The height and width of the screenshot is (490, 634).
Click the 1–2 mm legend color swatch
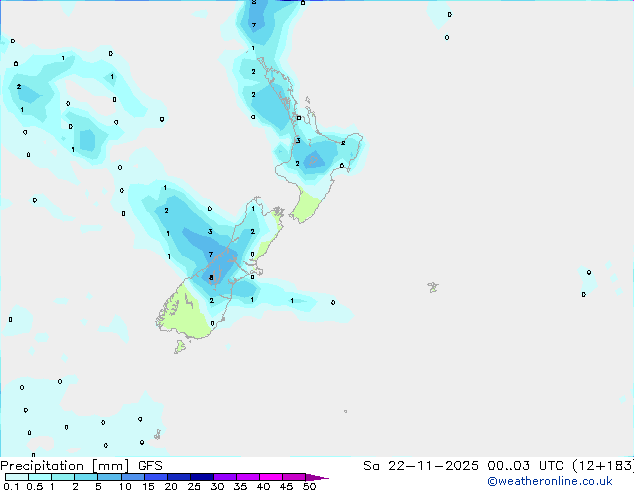pos(63,477)
